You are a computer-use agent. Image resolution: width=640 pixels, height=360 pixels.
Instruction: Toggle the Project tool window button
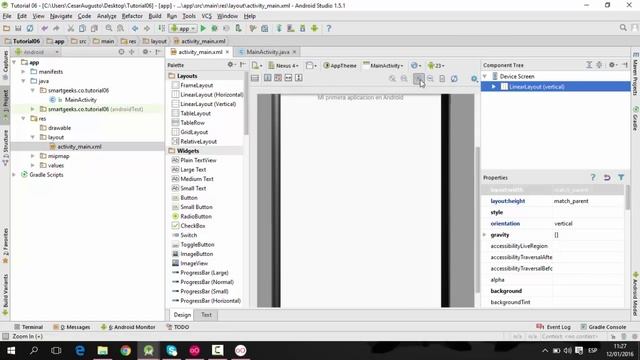[x=5, y=104]
